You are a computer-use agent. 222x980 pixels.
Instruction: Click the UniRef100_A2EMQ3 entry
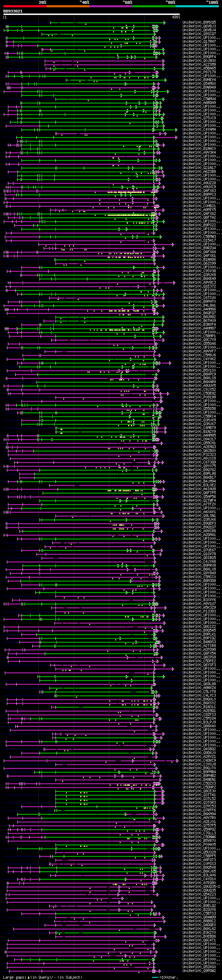click(199, 447)
